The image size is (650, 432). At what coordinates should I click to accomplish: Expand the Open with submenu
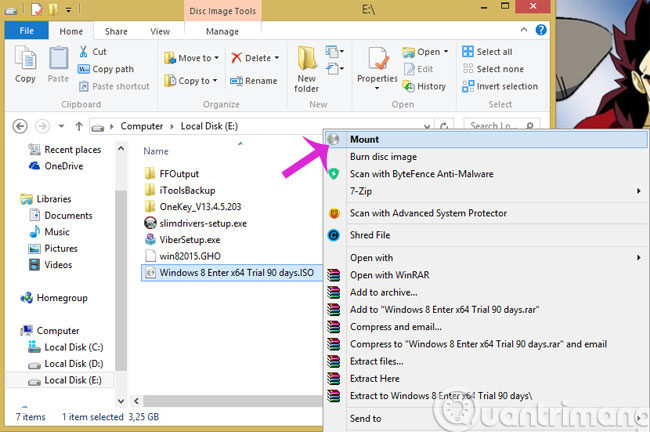pos(639,257)
